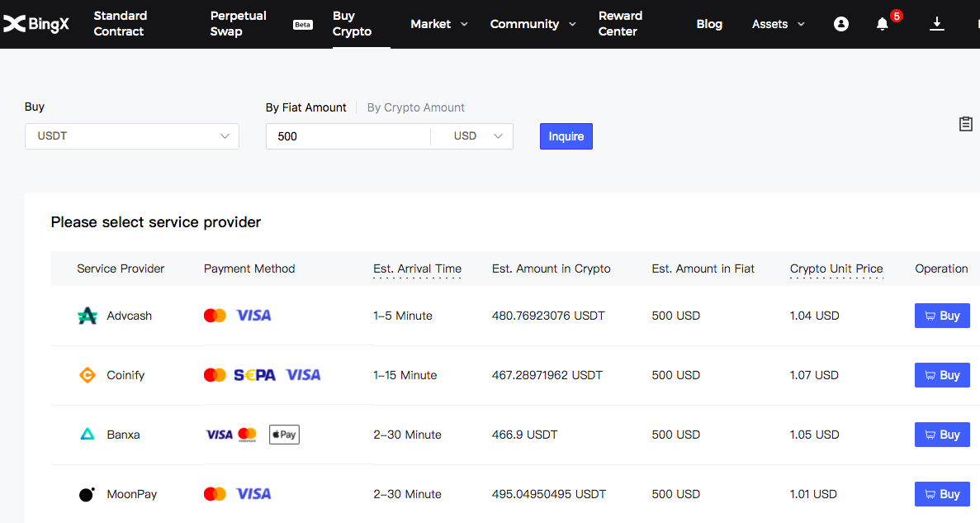Open Standard Contract page
The width and height of the screenshot is (980, 523).
click(120, 24)
